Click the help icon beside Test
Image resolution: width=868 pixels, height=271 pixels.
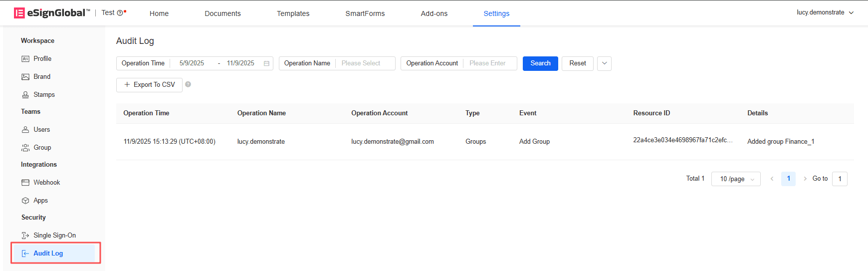point(120,13)
